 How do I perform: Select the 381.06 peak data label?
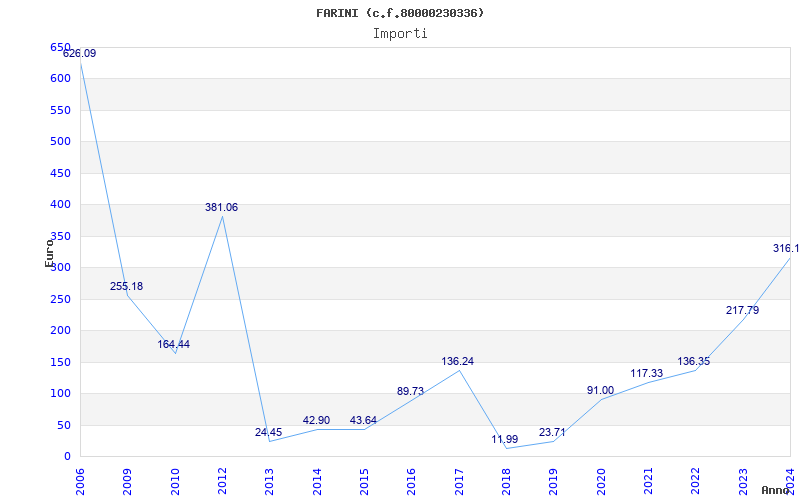[x=221, y=208]
